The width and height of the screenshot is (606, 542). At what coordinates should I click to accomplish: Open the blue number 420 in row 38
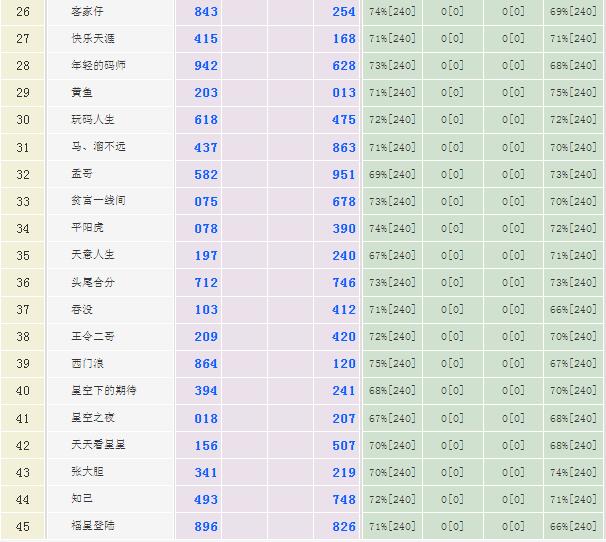[344, 337]
